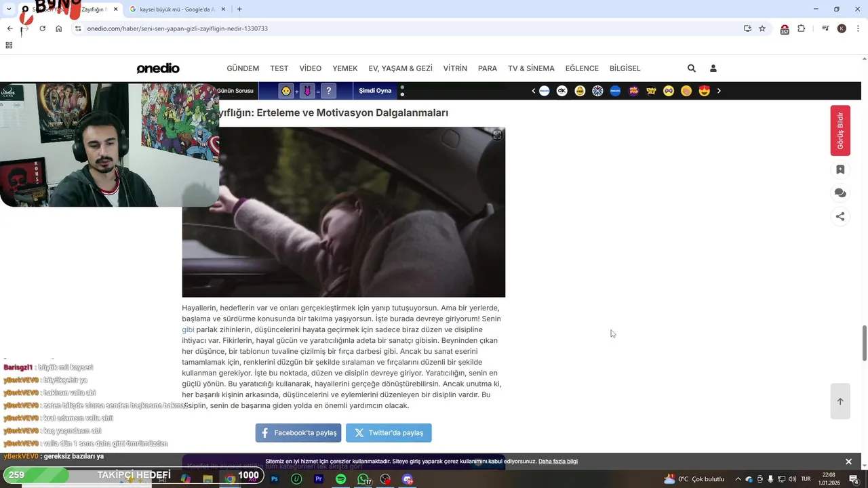Open a new browser tab
The image size is (868, 488).
[x=239, y=9]
